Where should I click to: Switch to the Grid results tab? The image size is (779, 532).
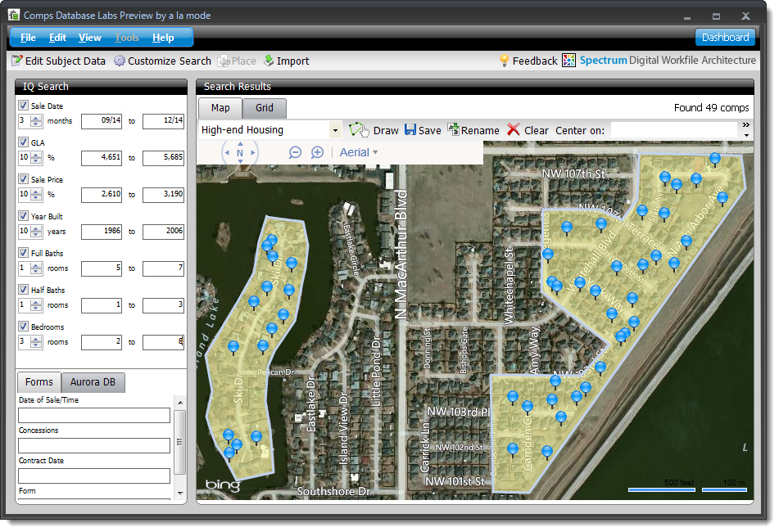pos(265,108)
